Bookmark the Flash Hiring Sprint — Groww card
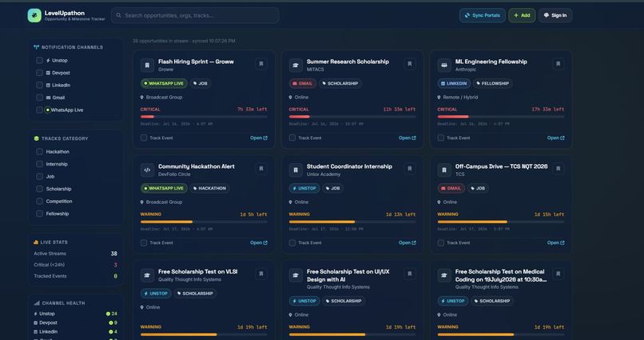 point(261,64)
